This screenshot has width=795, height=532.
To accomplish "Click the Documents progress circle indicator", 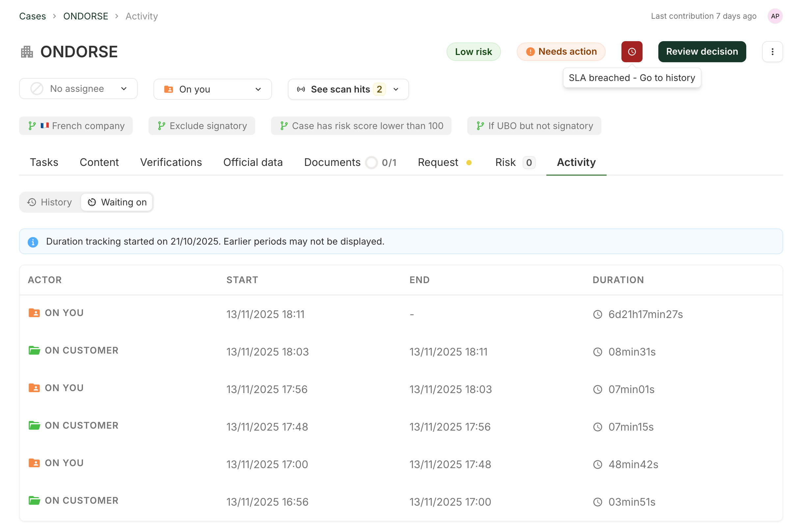I will click(371, 163).
